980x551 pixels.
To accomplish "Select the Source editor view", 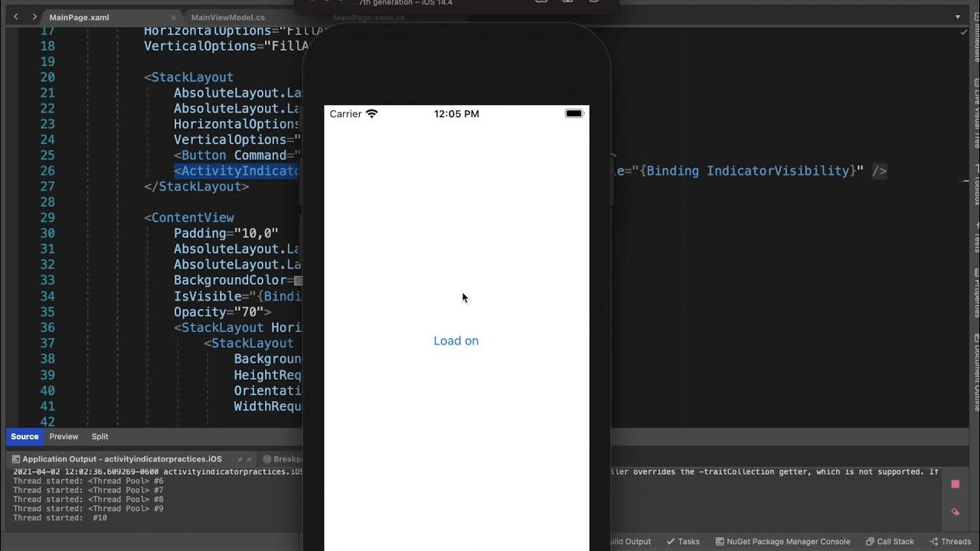I will (24, 436).
